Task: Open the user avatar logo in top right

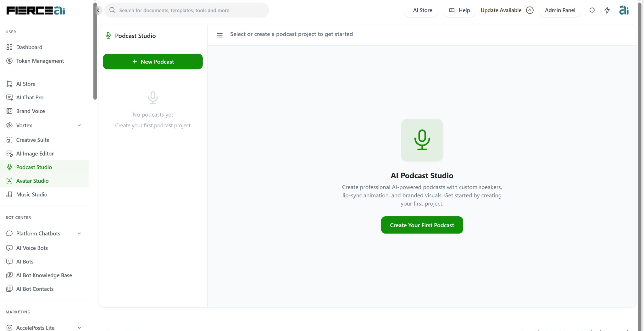Action: tap(624, 10)
